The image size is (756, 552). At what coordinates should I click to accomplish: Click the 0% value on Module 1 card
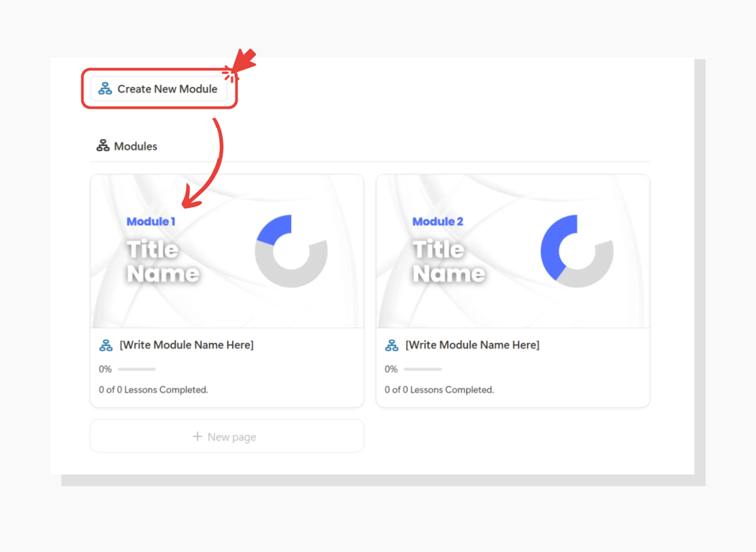coord(105,369)
